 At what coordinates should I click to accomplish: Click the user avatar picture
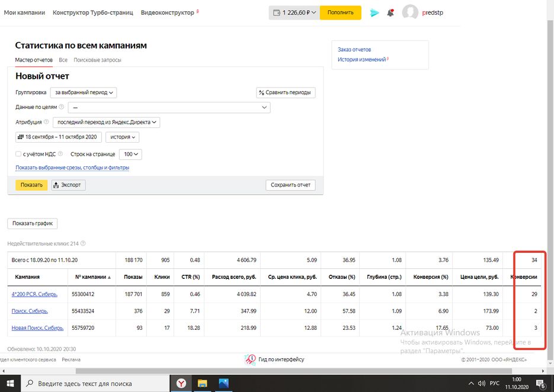click(x=410, y=12)
